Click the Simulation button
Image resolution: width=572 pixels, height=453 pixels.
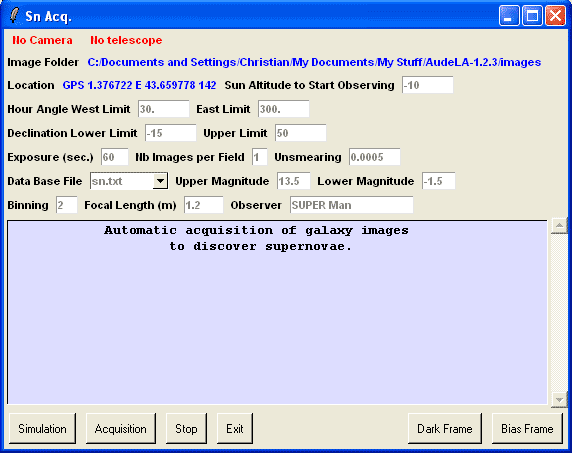pos(43,429)
